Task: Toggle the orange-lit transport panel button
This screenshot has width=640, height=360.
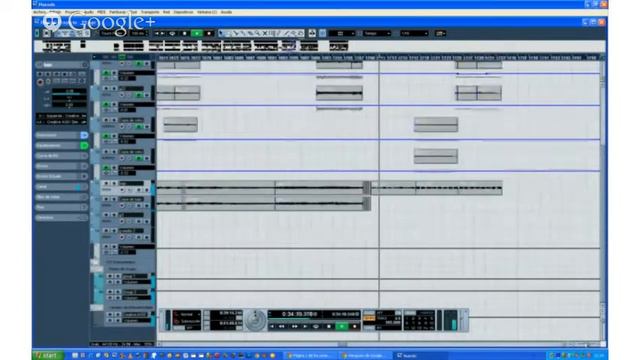Action: click(x=369, y=318)
